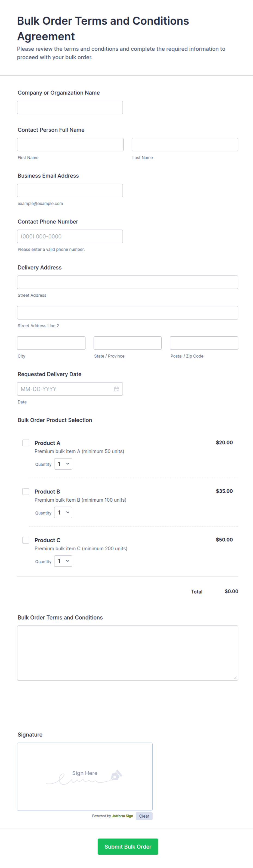Check the Product C checkbox
Image resolution: width=253 pixels, height=868 pixels.
(26, 540)
